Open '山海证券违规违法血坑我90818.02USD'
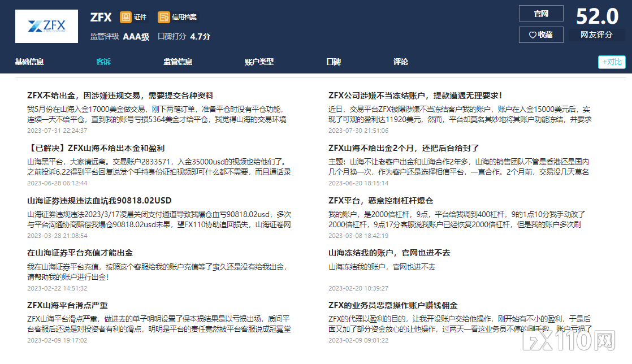The image size is (632, 364). tap(99, 200)
